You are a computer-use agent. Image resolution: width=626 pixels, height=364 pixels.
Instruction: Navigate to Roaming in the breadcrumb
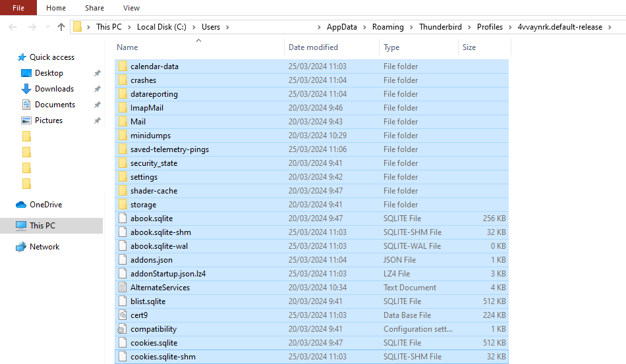tap(388, 27)
